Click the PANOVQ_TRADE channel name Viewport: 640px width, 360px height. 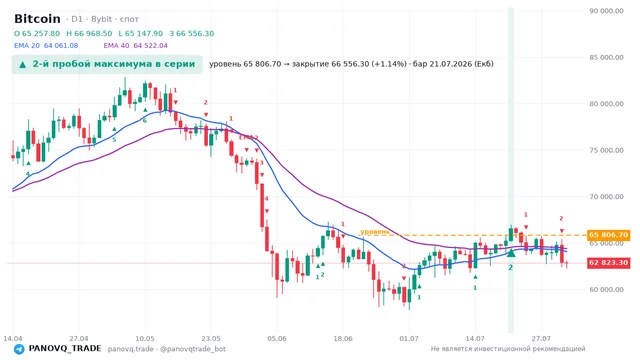(x=65, y=349)
